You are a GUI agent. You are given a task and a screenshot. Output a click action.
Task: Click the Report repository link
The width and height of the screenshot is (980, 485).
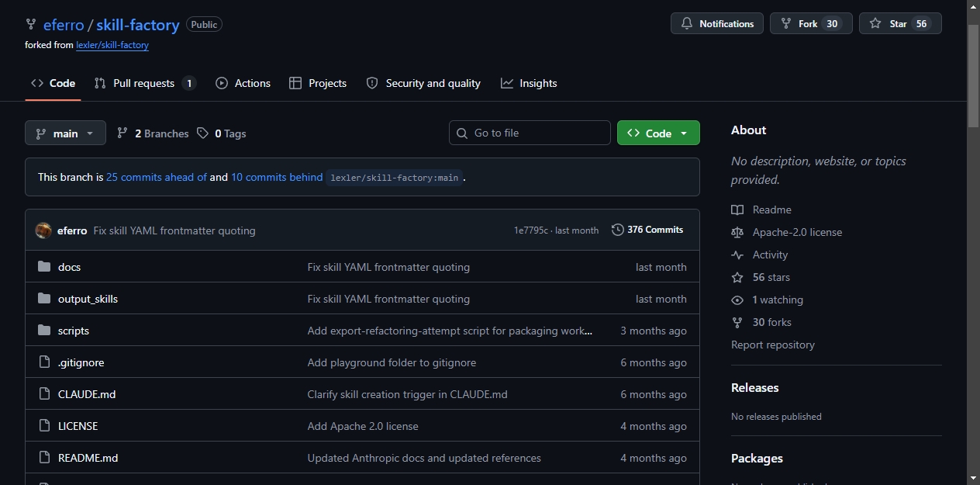773,345
